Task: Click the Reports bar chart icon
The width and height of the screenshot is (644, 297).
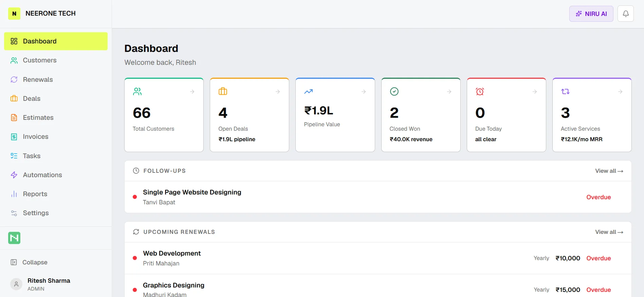Action: tap(14, 194)
